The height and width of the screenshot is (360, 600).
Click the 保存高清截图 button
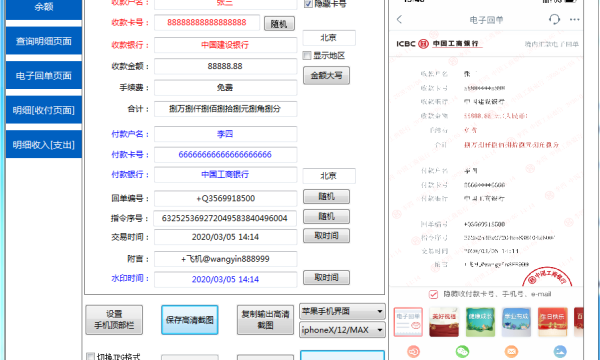[190, 320]
